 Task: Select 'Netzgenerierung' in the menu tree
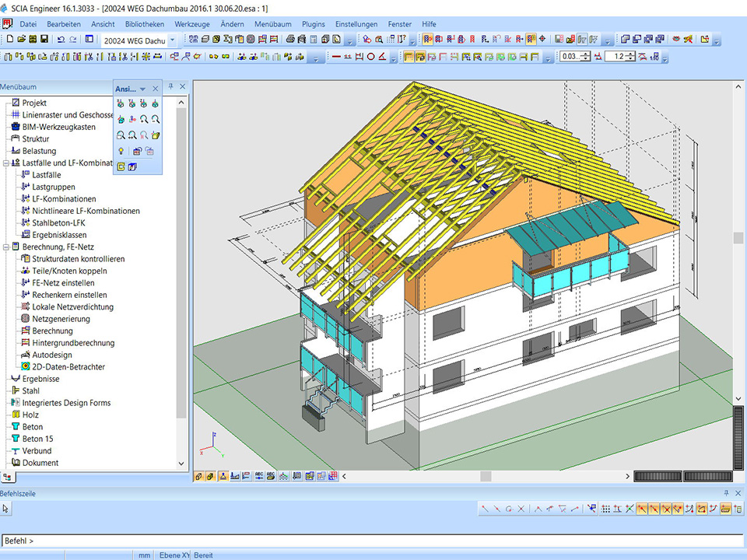click(x=61, y=319)
